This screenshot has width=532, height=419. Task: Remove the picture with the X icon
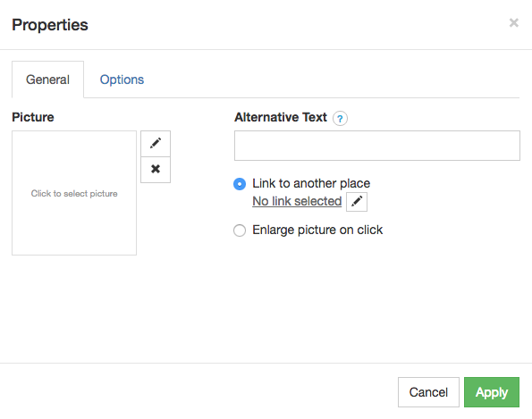click(x=156, y=170)
